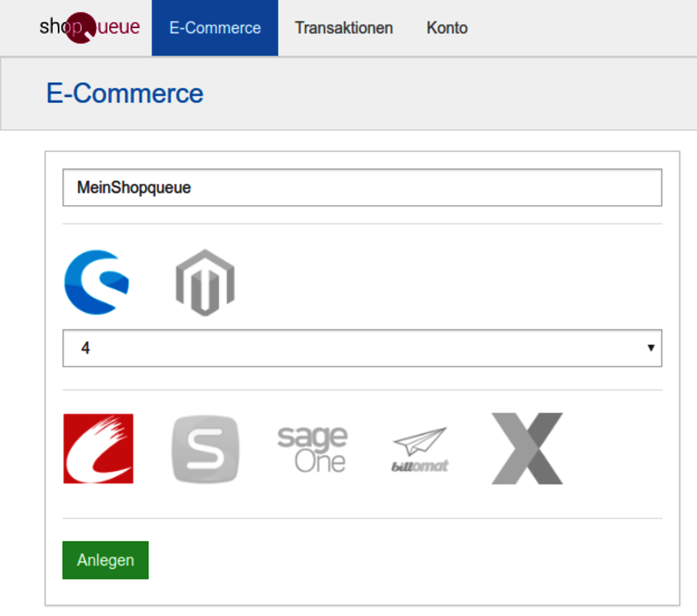Go to the Transaktionen menu item
This screenshot has height=616, width=697.
(x=344, y=28)
